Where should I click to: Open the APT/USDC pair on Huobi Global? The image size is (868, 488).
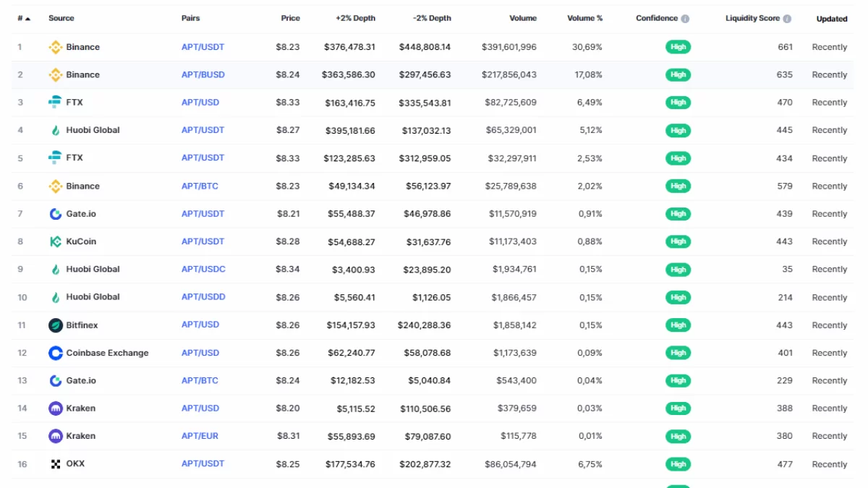pyautogui.click(x=203, y=269)
